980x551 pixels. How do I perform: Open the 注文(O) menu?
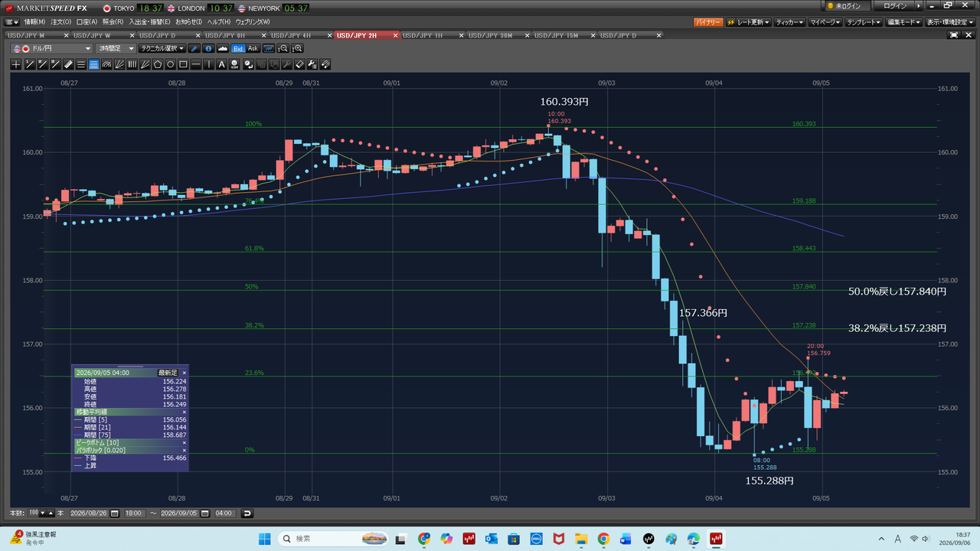(x=60, y=22)
